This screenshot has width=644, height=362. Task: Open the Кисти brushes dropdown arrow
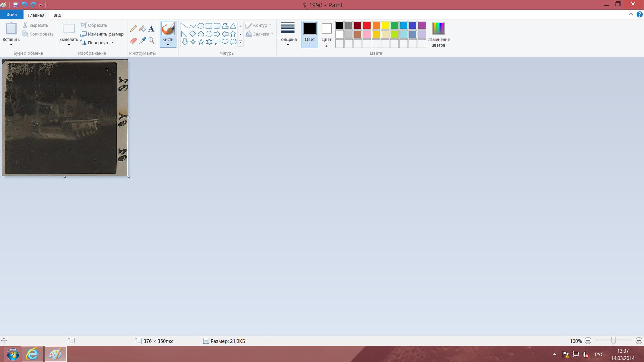[x=168, y=44]
